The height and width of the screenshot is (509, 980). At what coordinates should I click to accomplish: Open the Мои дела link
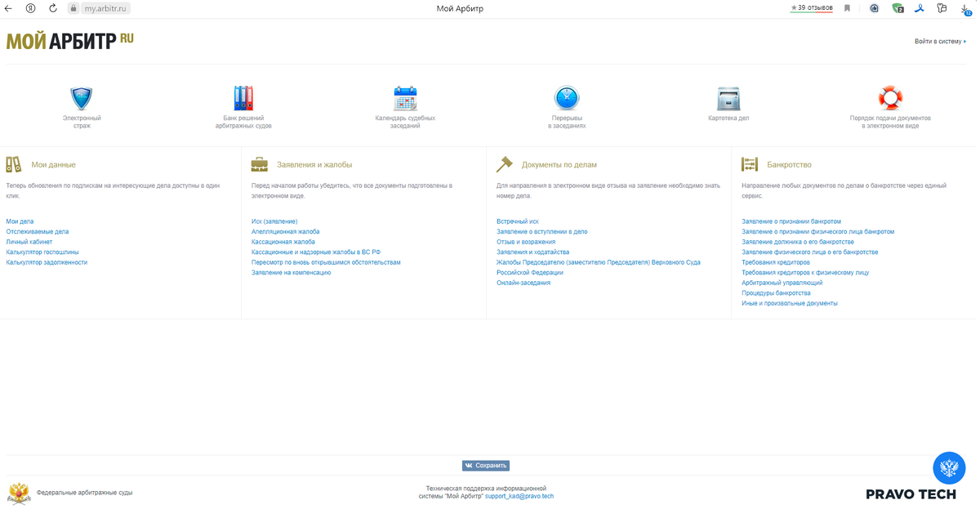(x=20, y=221)
